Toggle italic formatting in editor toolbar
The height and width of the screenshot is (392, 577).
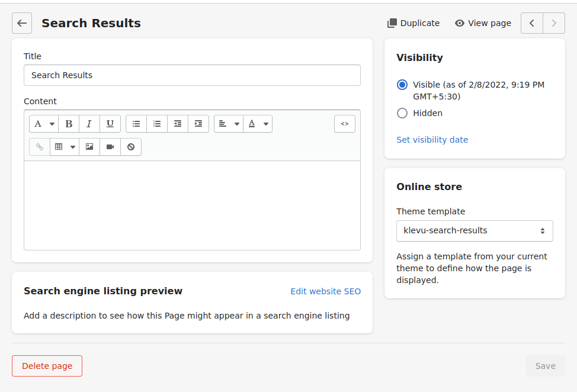coord(89,124)
